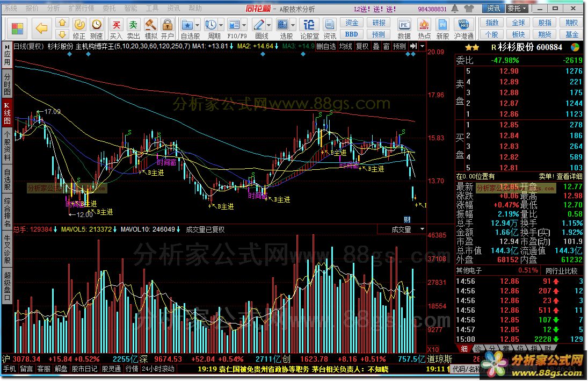This screenshot has width=588, height=381.
Task: Collapse the left sidebar with top arrow
Action: (x=7, y=47)
